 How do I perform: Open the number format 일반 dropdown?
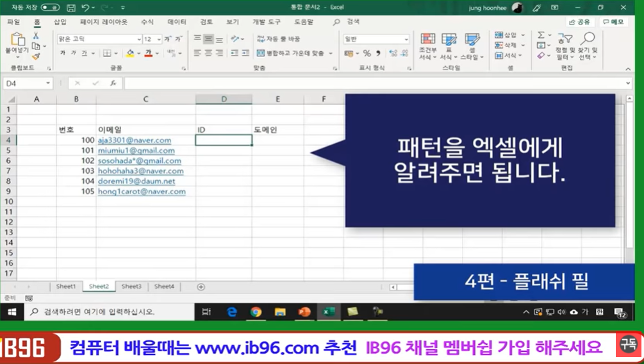(x=406, y=39)
